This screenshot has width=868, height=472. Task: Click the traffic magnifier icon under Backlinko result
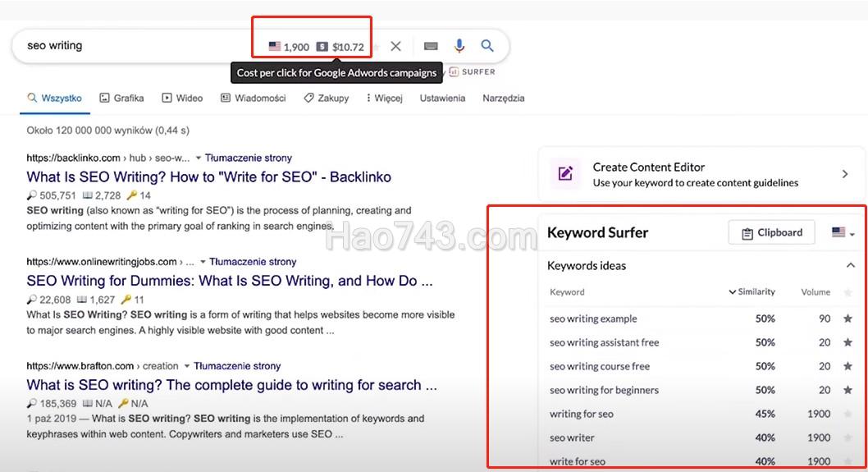click(31, 195)
